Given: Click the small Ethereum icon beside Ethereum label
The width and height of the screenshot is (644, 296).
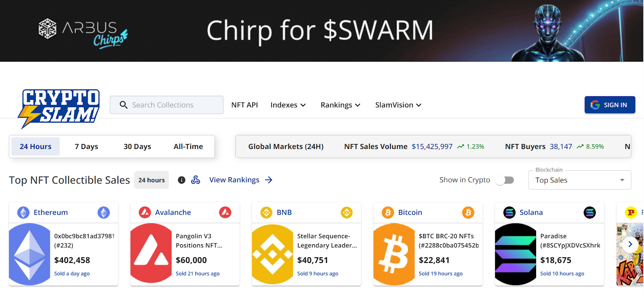Looking at the screenshot, I should [x=23, y=213].
